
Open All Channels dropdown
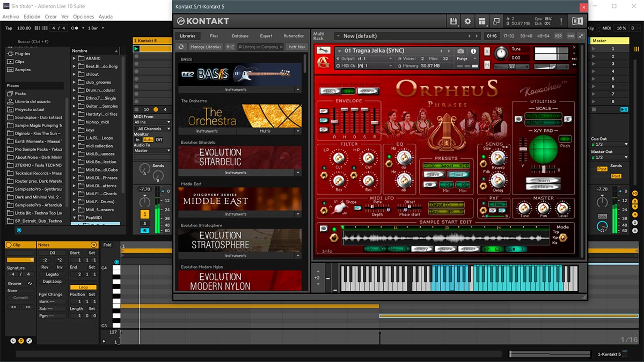pos(152,129)
